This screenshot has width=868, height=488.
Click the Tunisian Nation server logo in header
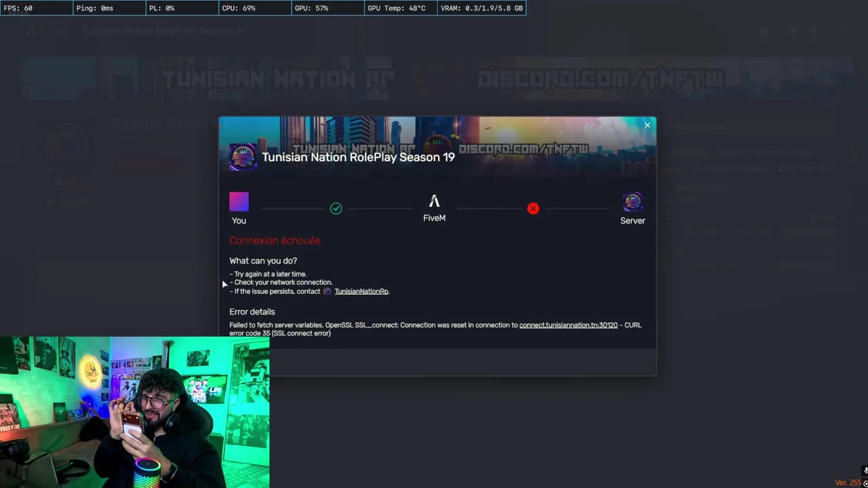[x=243, y=157]
